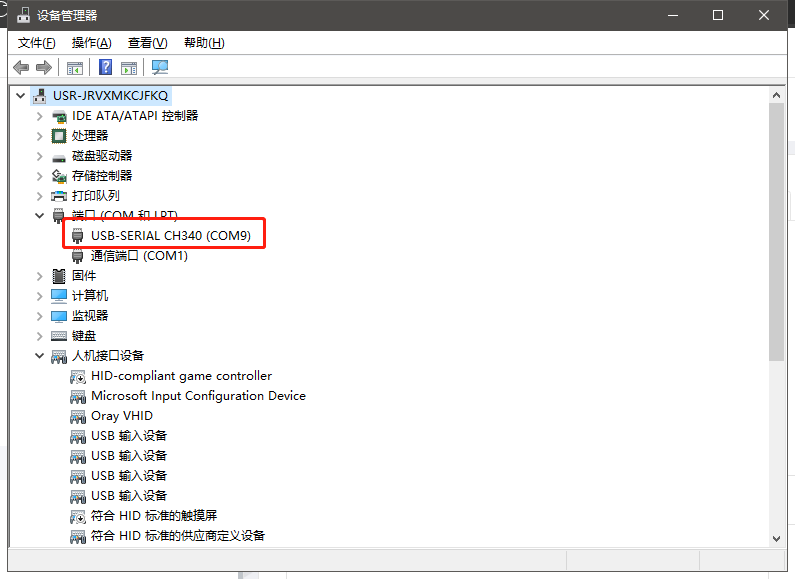Click the show/hide console tree toolbar icon

point(75,67)
